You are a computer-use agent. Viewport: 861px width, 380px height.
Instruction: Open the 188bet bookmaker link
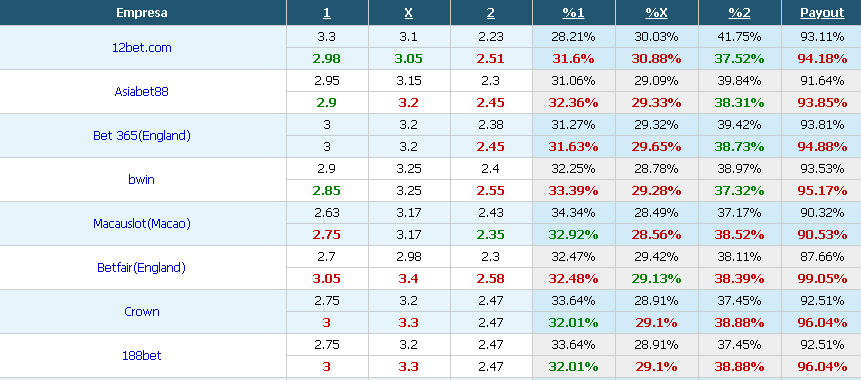pos(142,355)
